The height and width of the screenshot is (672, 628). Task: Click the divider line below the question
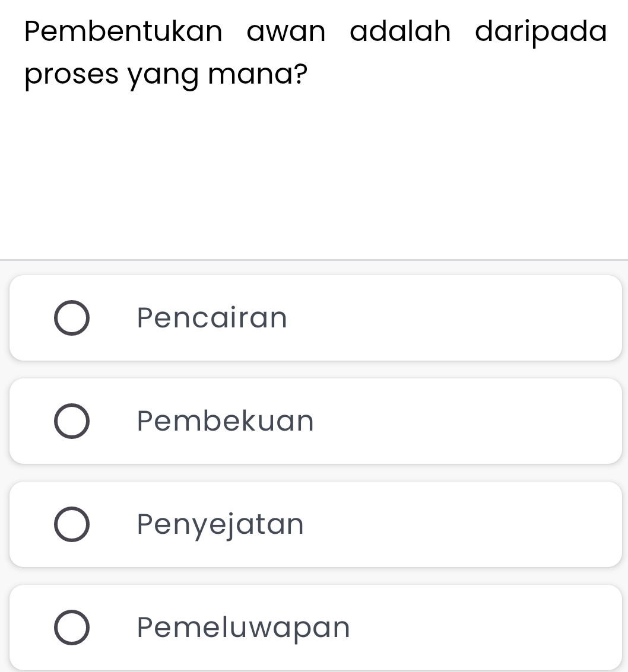coord(314,260)
